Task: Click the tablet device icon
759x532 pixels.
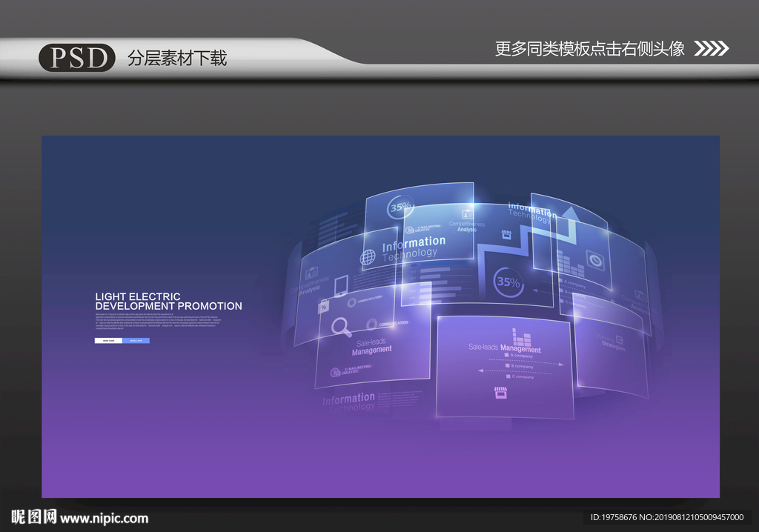Action: [x=341, y=285]
